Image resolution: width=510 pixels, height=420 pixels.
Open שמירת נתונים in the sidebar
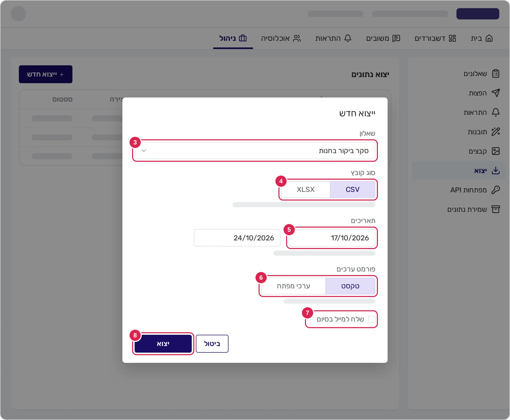pos(458,209)
